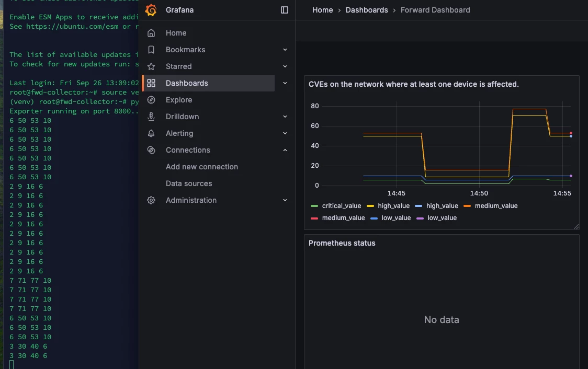Collapse the Connections section chevron
Image resolution: width=588 pixels, height=369 pixels.
click(285, 150)
